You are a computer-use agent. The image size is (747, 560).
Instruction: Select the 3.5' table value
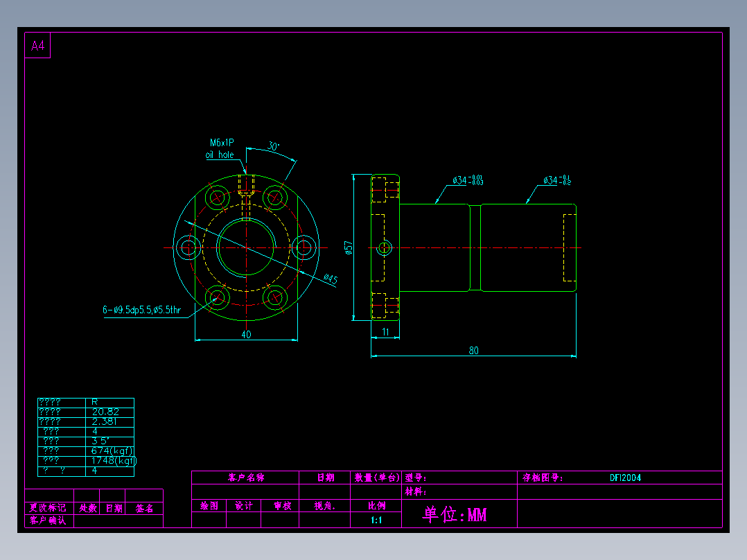(100, 441)
